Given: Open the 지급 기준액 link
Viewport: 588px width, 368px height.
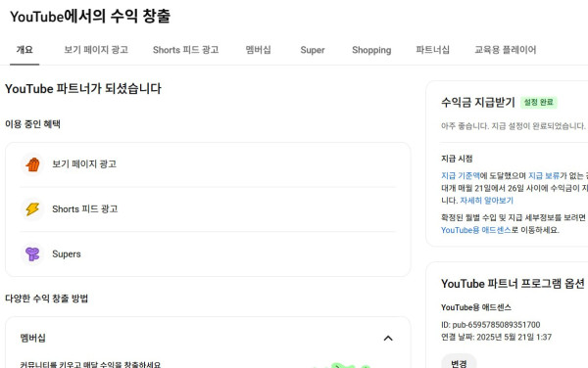Looking at the screenshot, I should coord(461,175).
